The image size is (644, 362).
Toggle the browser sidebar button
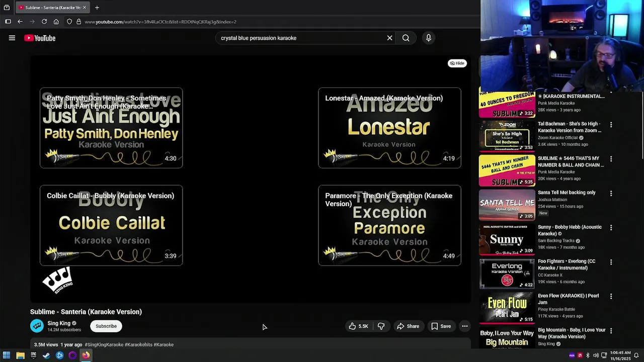point(8,22)
